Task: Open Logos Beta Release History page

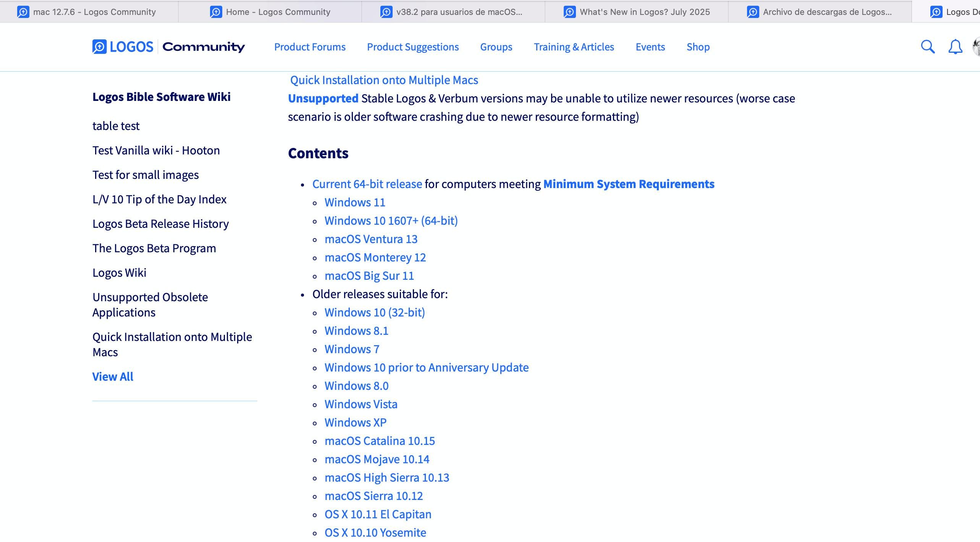Action: coord(160,224)
